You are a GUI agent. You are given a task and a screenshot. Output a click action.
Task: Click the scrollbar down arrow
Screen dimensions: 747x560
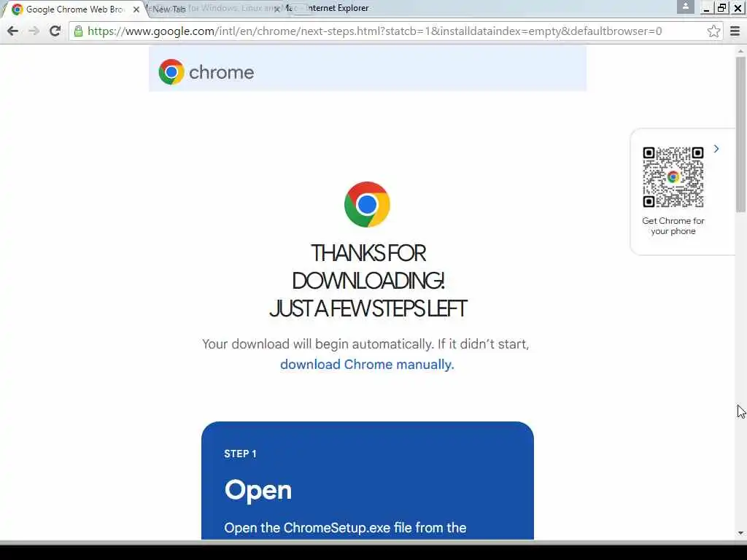pyautogui.click(x=740, y=533)
